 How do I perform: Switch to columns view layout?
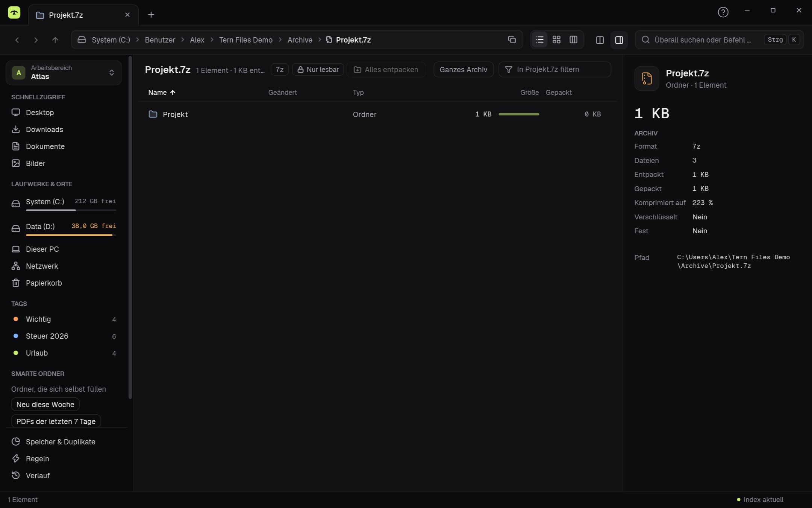click(573, 40)
